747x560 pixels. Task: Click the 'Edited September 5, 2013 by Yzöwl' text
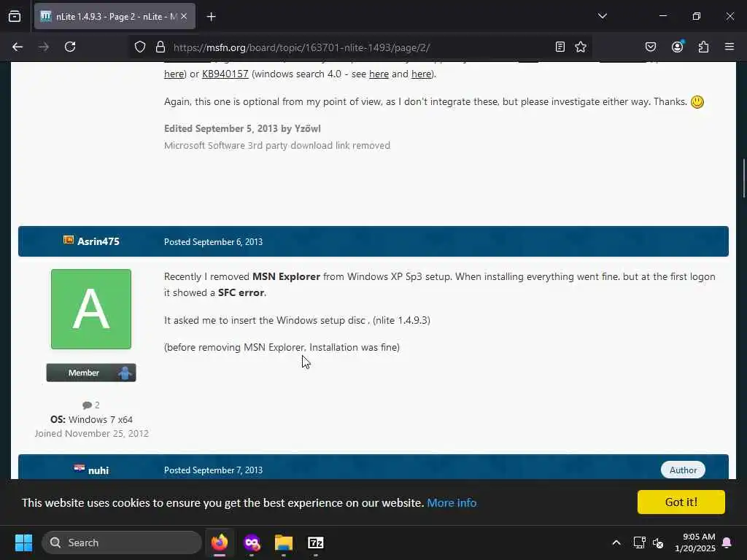(x=242, y=128)
